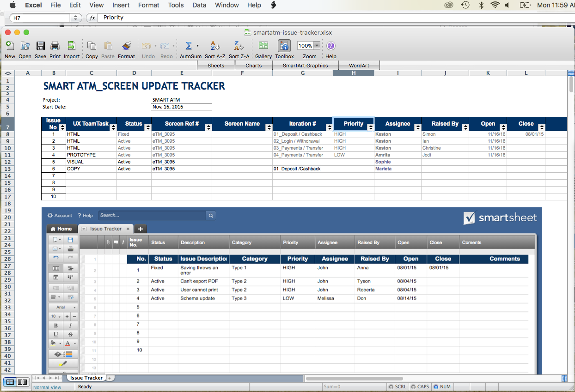Open the UX TeamTask filter dropdown
Image resolution: width=575 pixels, height=392 pixels.
pos(113,127)
